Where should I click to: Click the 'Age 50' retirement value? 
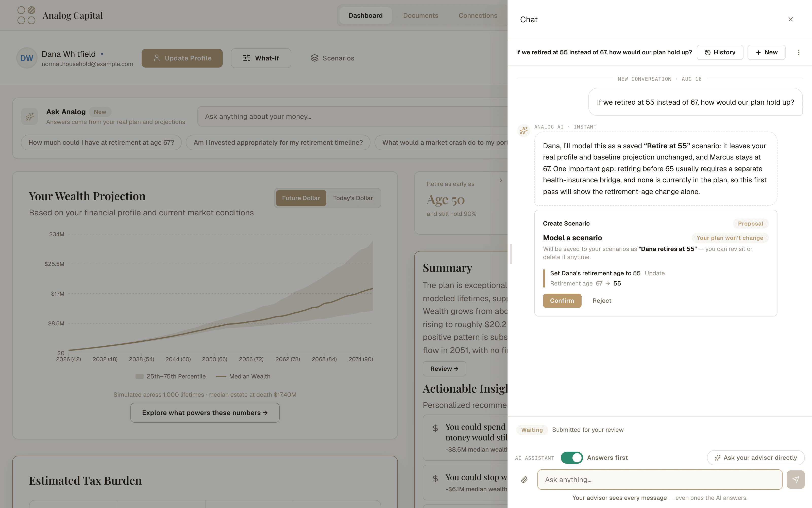pos(446,200)
